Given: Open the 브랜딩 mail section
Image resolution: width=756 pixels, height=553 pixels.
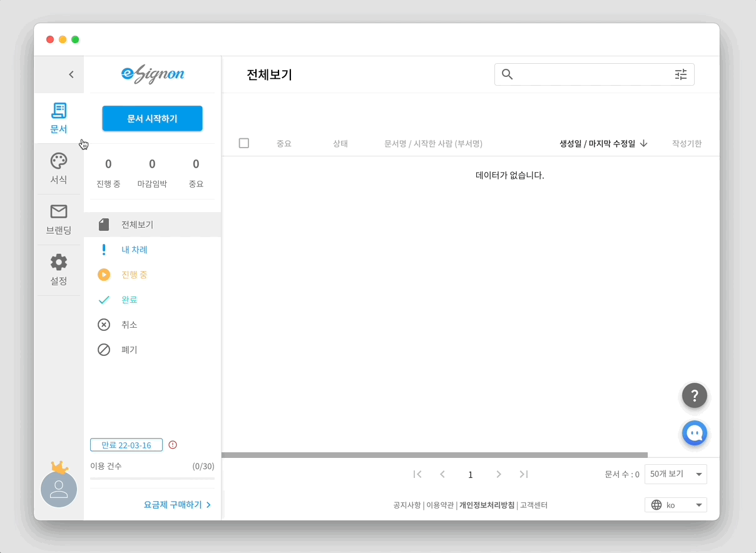Looking at the screenshot, I should click(x=59, y=220).
